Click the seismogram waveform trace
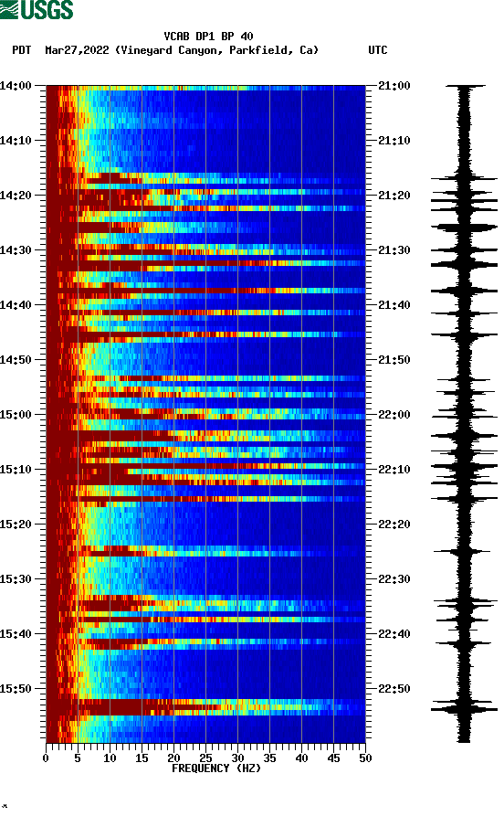Image resolution: width=504 pixels, height=816 pixels. point(464,414)
